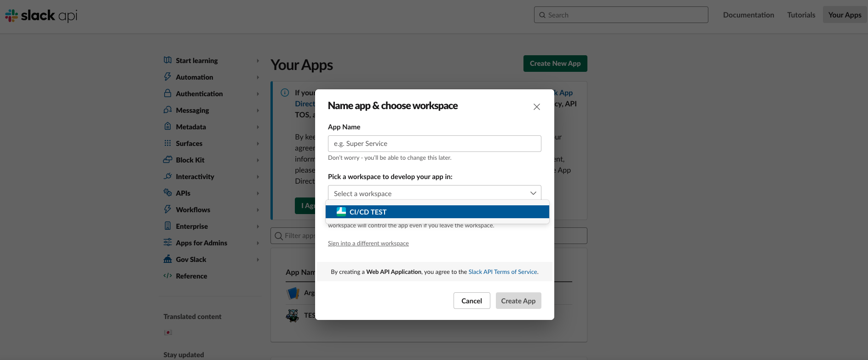This screenshot has height=360, width=868.
Task: Expand the Automation section arrow
Action: [258, 77]
